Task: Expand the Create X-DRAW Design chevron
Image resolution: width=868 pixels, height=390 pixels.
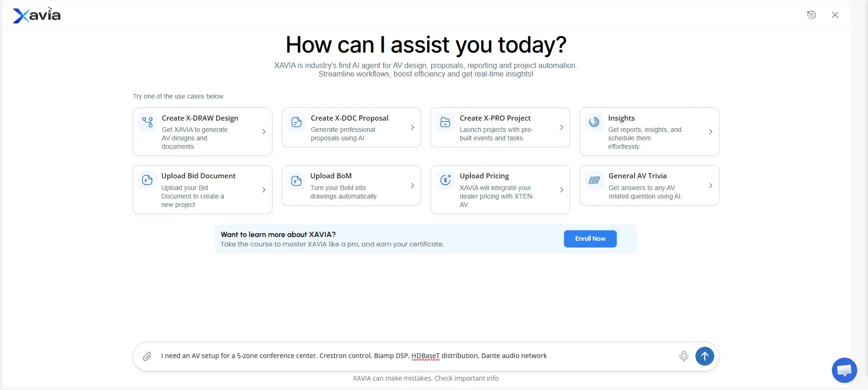Action: 264,132
